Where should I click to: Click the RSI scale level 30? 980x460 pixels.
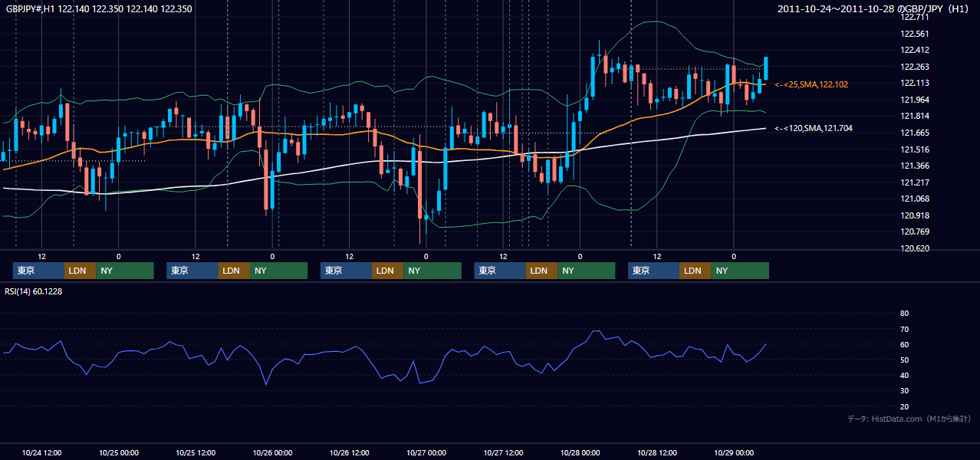tap(904, 391)
